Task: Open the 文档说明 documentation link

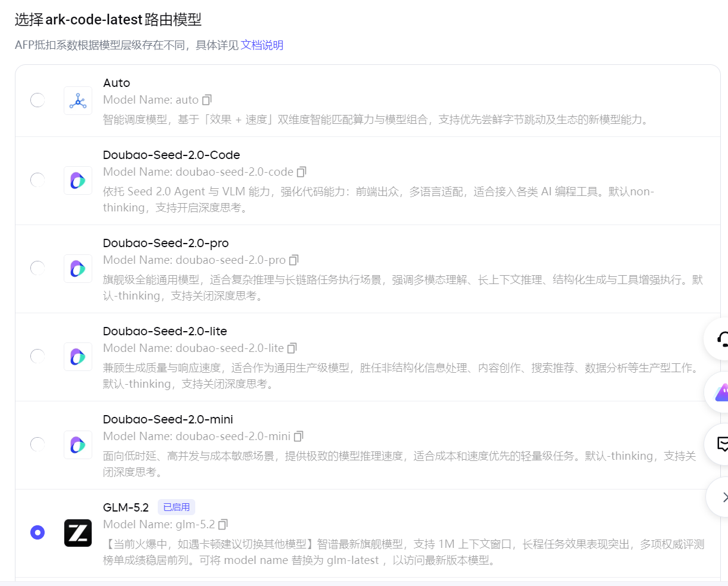Action: pos(262,45)
